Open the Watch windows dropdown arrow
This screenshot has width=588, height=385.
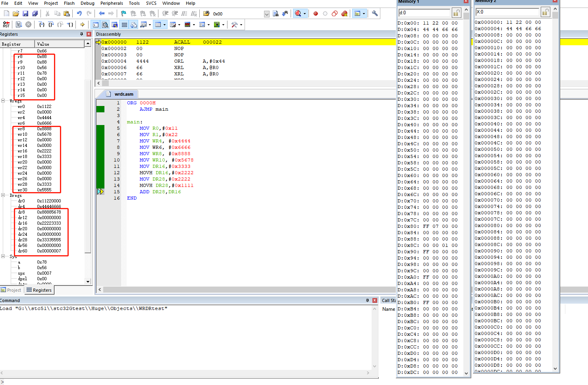coord(150,25)
